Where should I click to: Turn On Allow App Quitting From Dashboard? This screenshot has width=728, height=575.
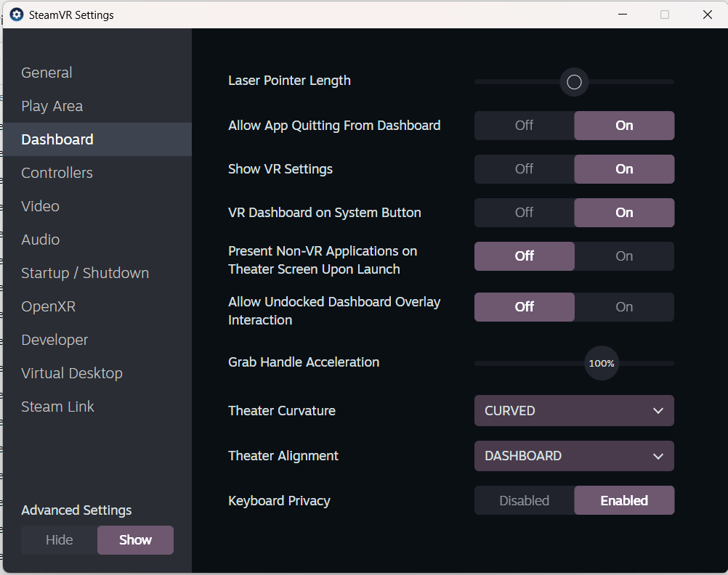(x=624, y=126)
